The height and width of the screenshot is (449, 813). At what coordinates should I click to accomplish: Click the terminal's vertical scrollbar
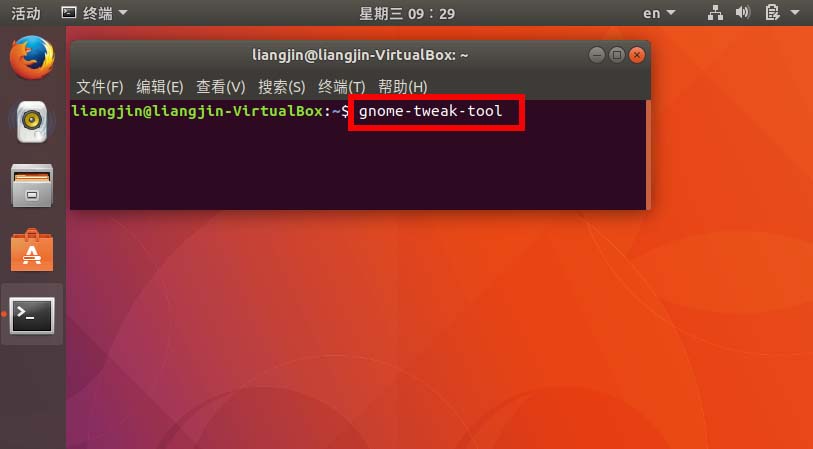(648, 155)
